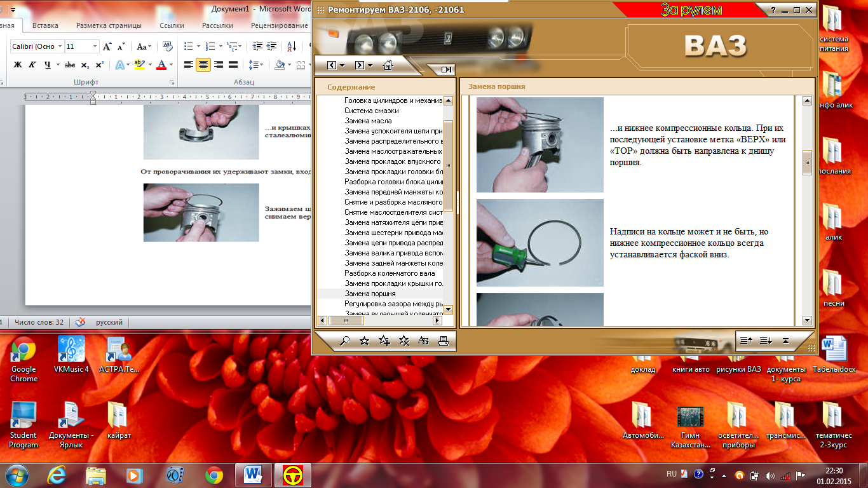Click shading paint bucket in Word
Screen dimensions: 868x488
(x=279, y=65)
